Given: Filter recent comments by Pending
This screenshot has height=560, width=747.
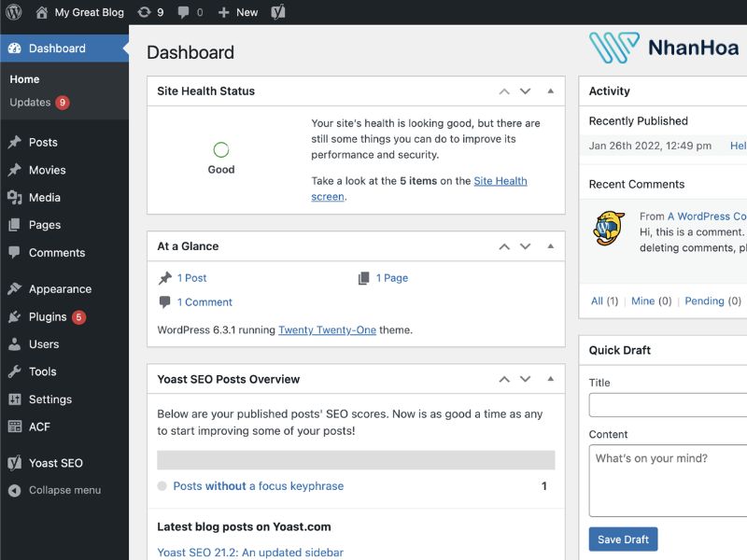Looking at the screenshot, I should click(704, 301).
